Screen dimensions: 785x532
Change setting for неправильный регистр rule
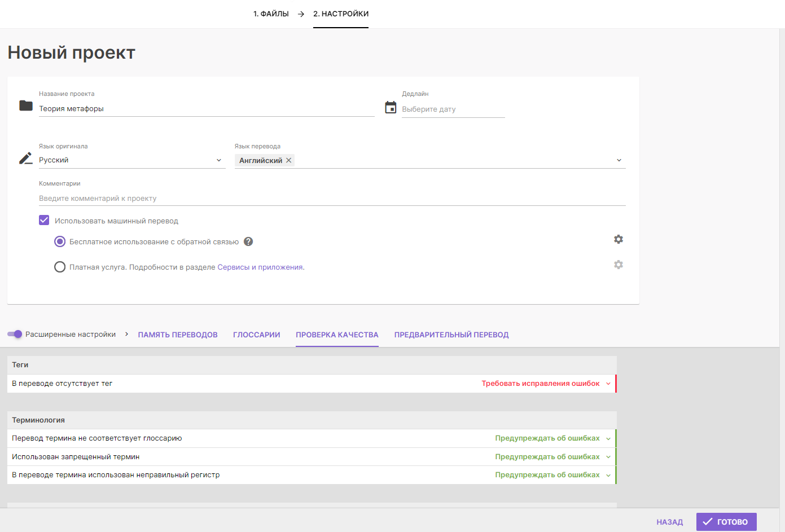tap(553, 475)
